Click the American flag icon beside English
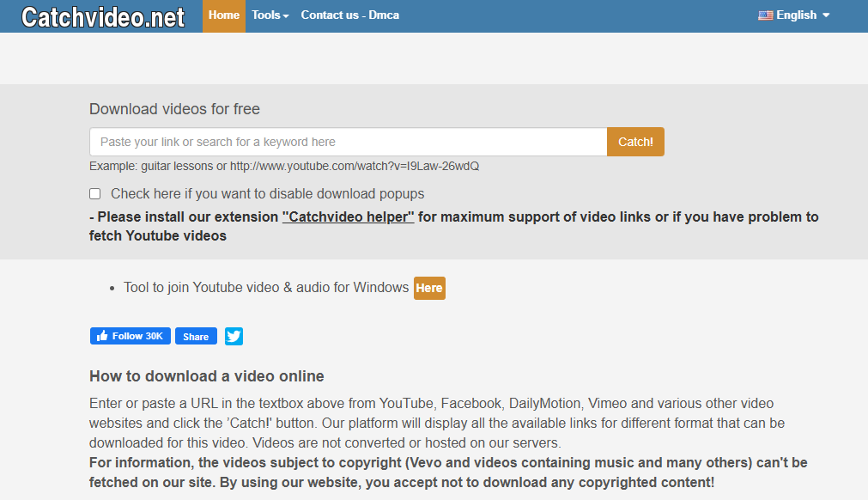 click(764, 15)
